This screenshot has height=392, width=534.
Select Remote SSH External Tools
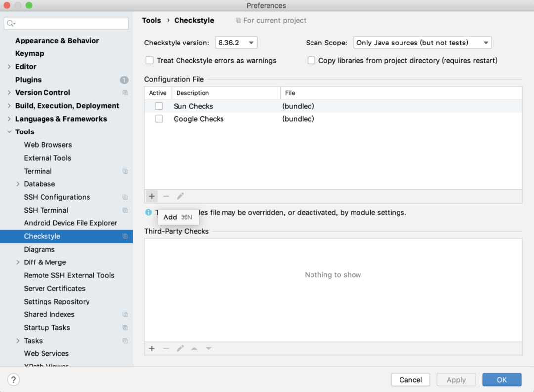[x=69, y=275]
